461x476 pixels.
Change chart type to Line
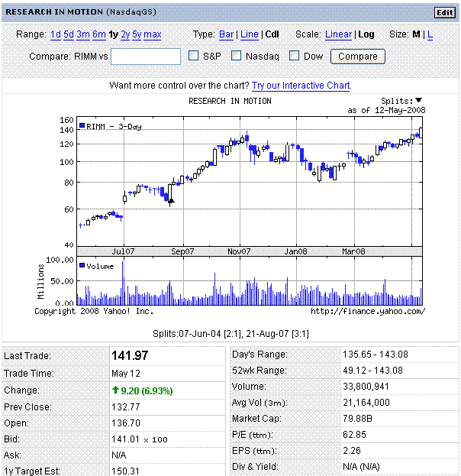click(x=249, y=34)
